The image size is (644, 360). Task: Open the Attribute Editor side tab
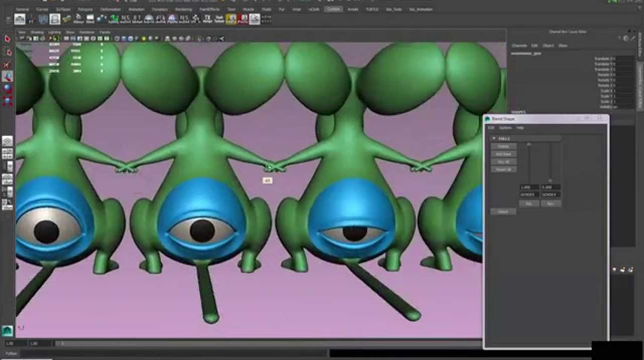point(640,45)
